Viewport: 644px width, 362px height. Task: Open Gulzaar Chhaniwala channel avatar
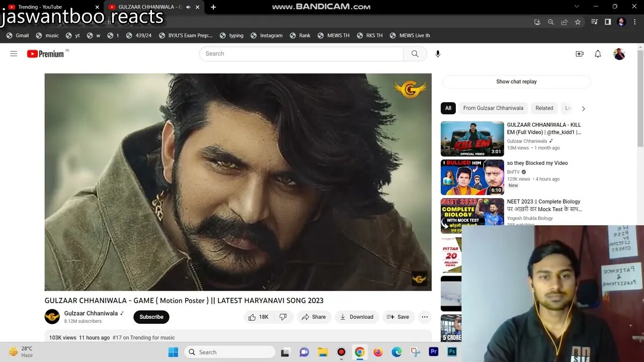[x=52, y=317]
